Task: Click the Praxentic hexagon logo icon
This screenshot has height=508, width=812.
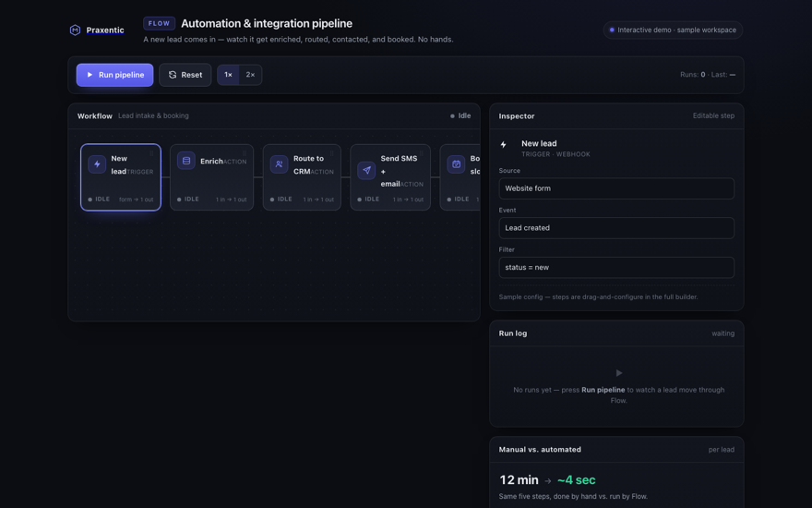Action: 75,30
